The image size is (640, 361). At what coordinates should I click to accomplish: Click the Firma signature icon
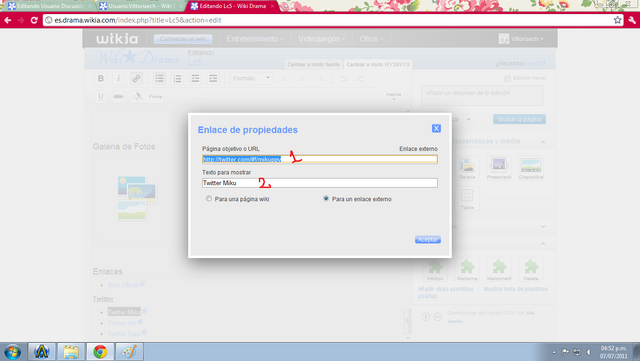tap(147, 97)
